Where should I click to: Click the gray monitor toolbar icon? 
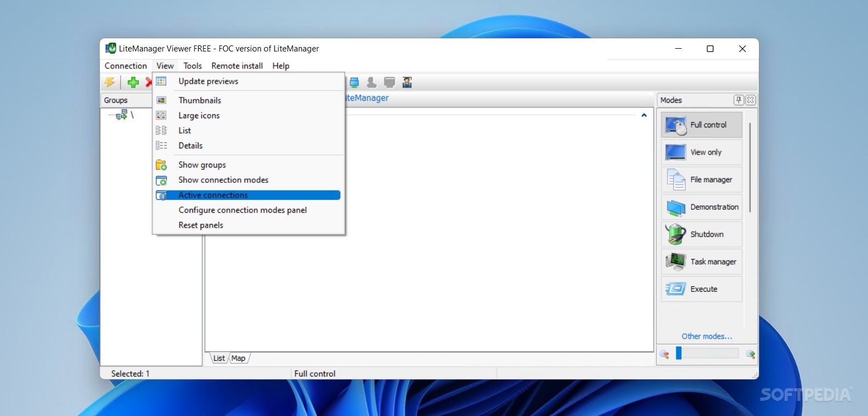pyautogui.click(x=390, y=83)
